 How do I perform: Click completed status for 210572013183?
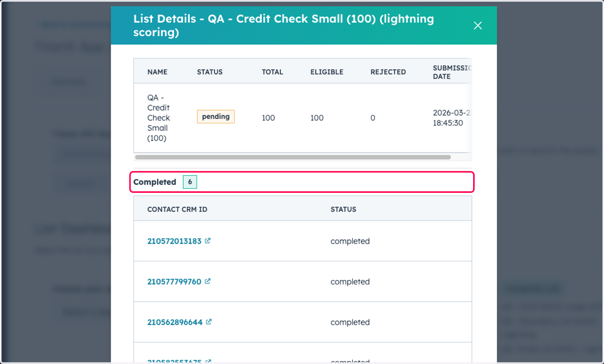coord(350,241)
